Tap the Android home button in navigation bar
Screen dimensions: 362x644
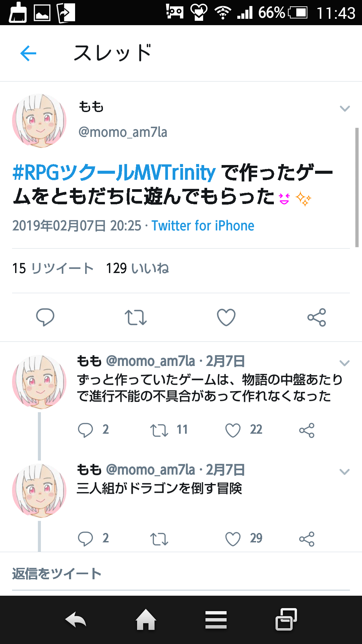146,620
